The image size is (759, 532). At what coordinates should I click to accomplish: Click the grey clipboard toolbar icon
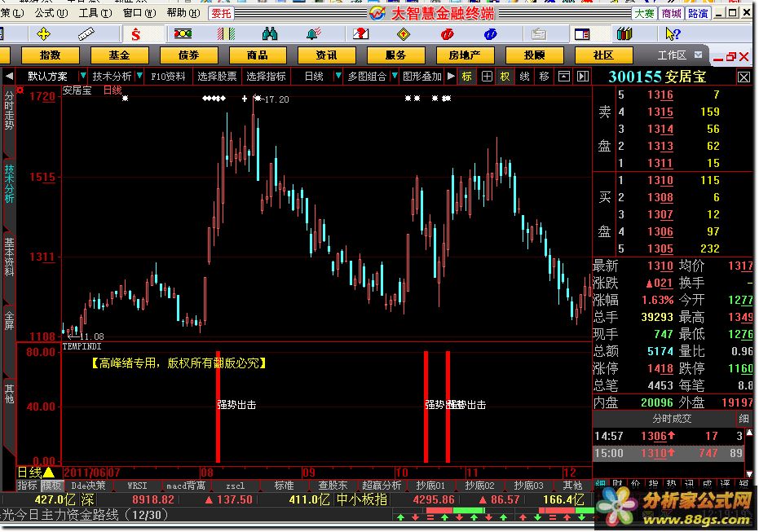pyautogui.click(x=538, y=34)
